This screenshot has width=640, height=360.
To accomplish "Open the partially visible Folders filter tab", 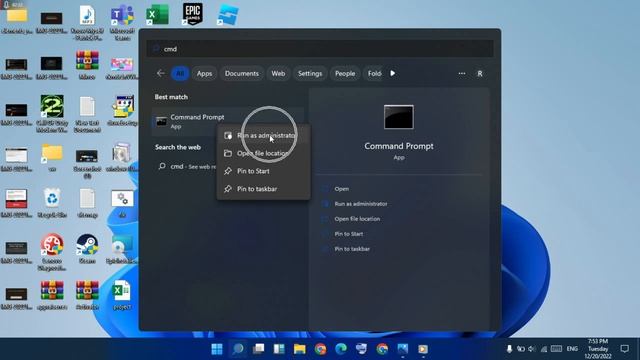I will point(373,73).
